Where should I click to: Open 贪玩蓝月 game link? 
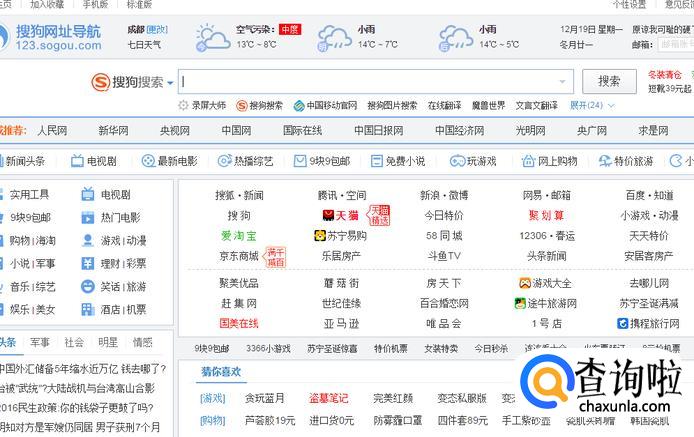click(265, 398)
